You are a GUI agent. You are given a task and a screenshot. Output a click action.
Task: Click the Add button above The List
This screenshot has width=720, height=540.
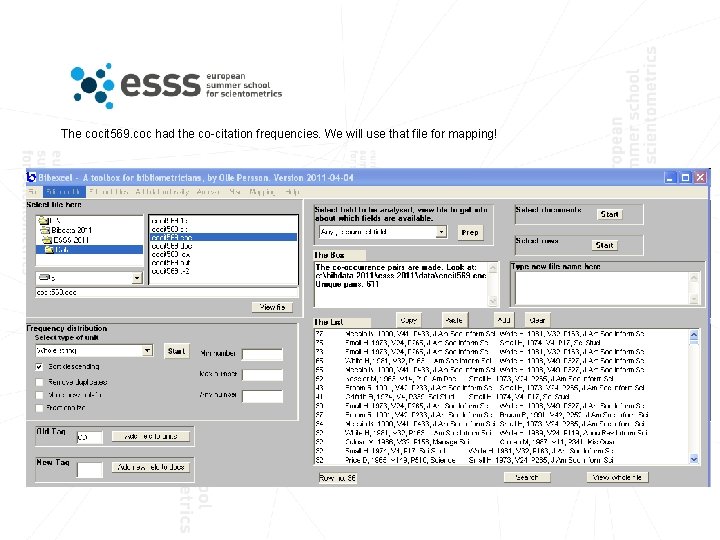click(x=504, y=320)
